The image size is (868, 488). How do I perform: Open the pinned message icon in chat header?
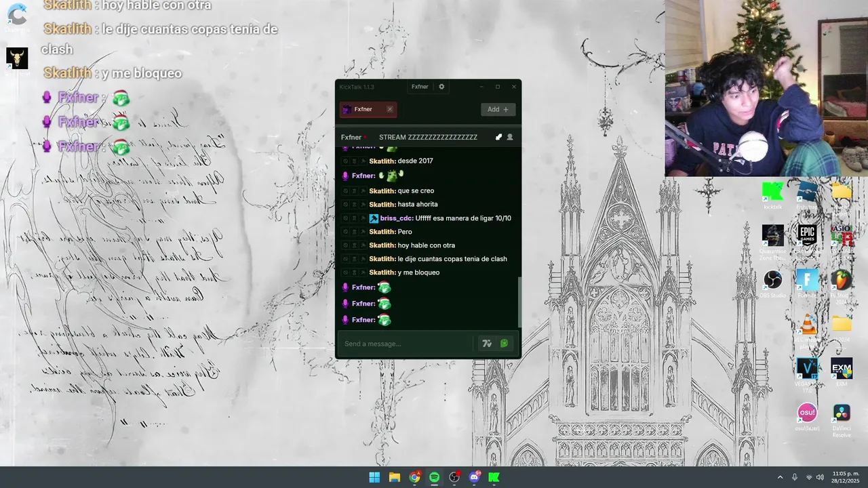(x=498, y=137)
